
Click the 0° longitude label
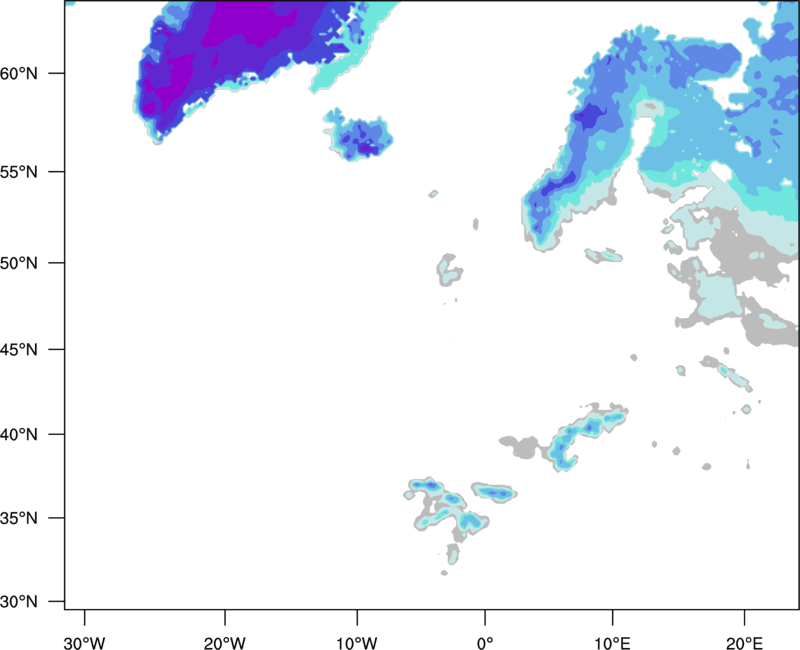point(485,643)
